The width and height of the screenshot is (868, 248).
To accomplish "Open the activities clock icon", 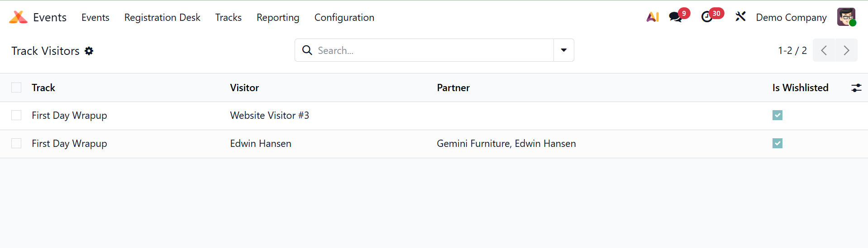I will 707,17.
